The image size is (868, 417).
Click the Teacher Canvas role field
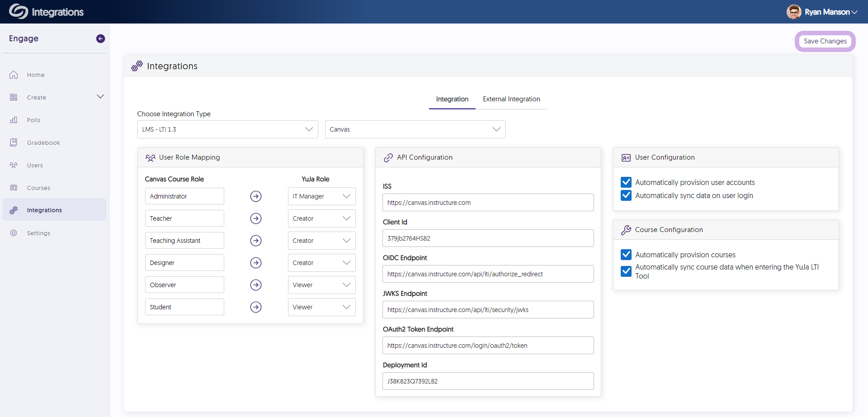pos(184,218)
